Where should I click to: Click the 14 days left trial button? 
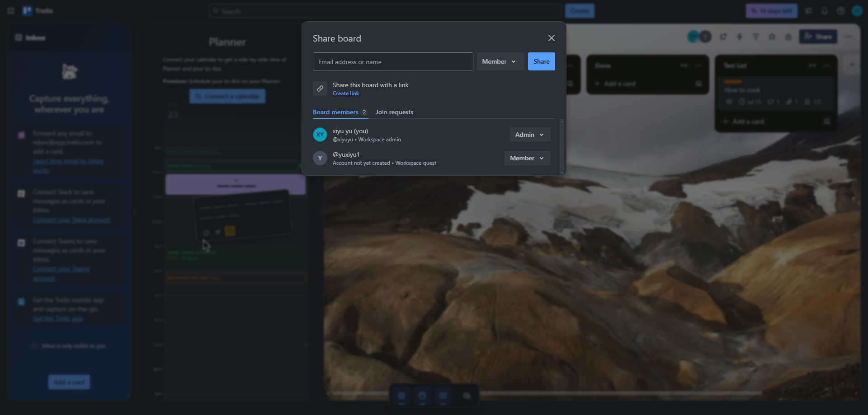coord(772,11)
